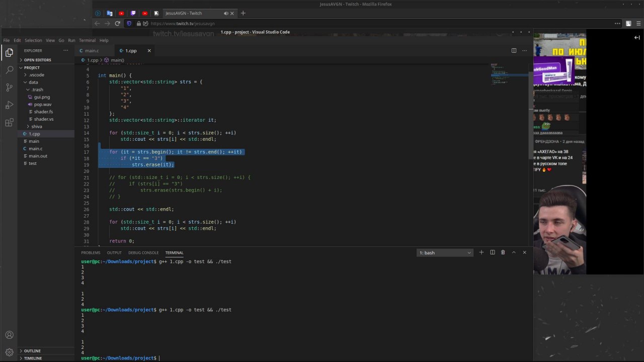Screen dimensions: 644x362
Task: Open the Extensions view
Action: coord(9,123)
